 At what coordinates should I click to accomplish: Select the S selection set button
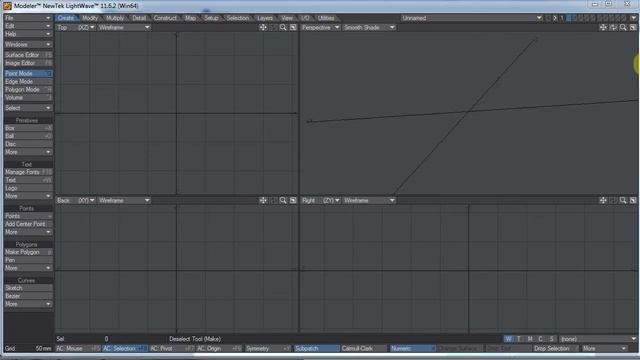(551, 339)
